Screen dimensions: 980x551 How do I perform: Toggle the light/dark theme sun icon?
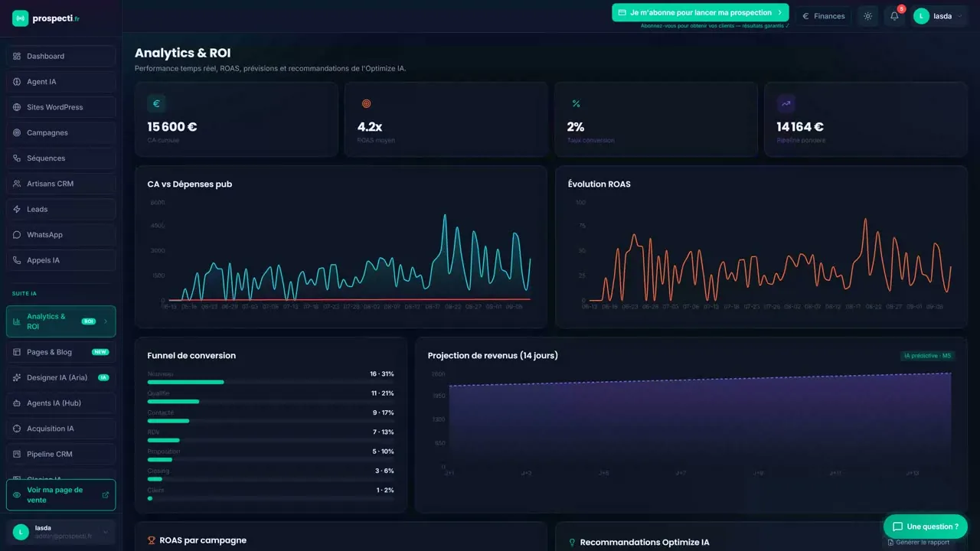867,16
